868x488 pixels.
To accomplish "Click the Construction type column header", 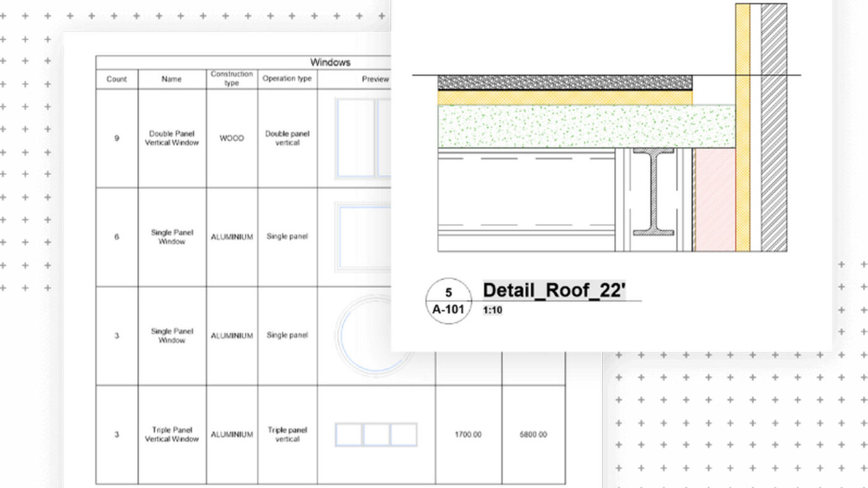I will 232,78.
